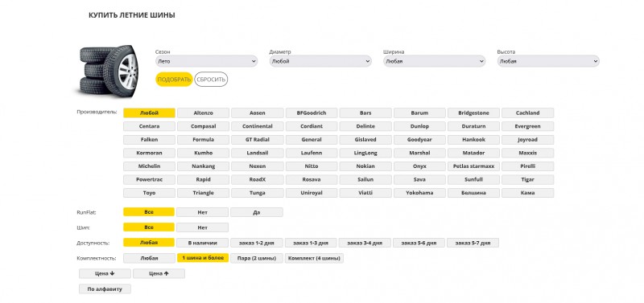The image size is (644, 303).
Task: Select Gislaved brand
Action: coord(365,139)
